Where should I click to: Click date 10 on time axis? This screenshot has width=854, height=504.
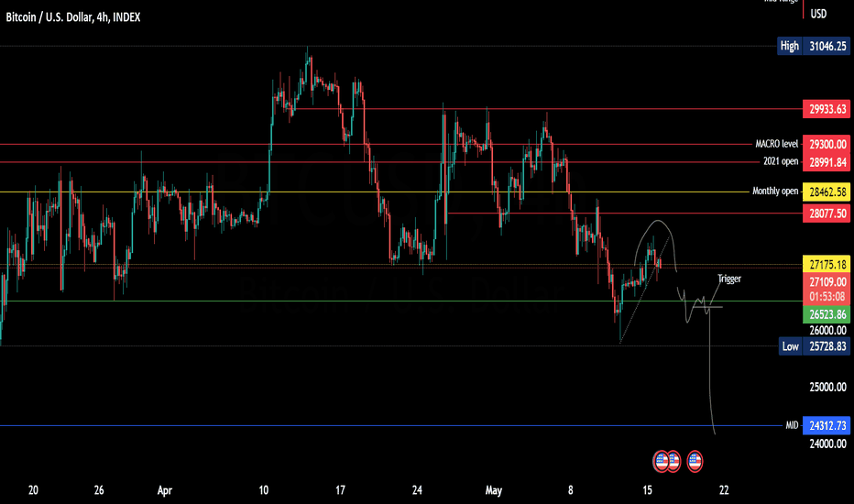264,490
